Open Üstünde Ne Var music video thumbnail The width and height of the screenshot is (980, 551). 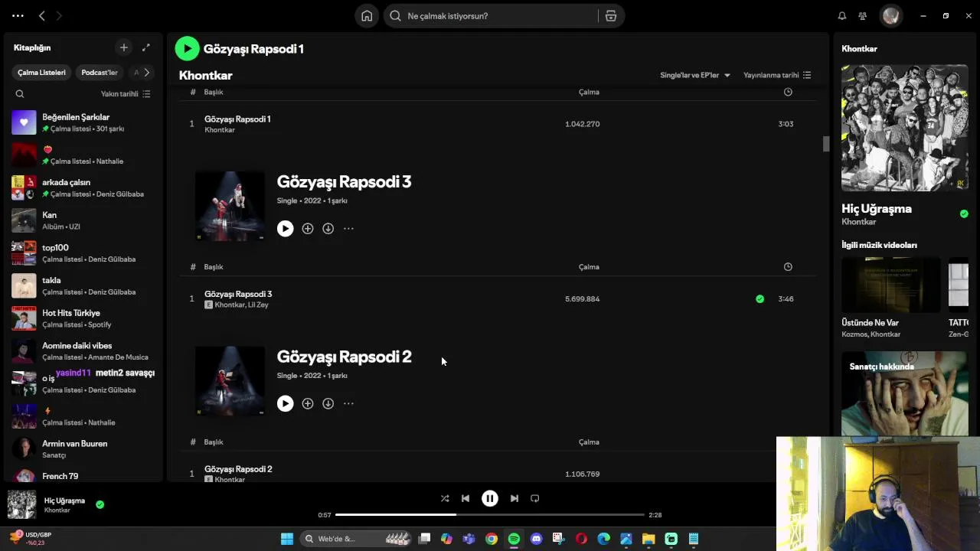891,285
